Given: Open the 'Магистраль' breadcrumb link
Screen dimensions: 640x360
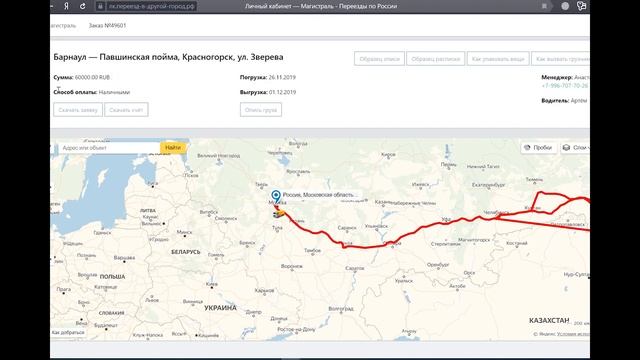Looking at the screenshot, I should 63,25.
